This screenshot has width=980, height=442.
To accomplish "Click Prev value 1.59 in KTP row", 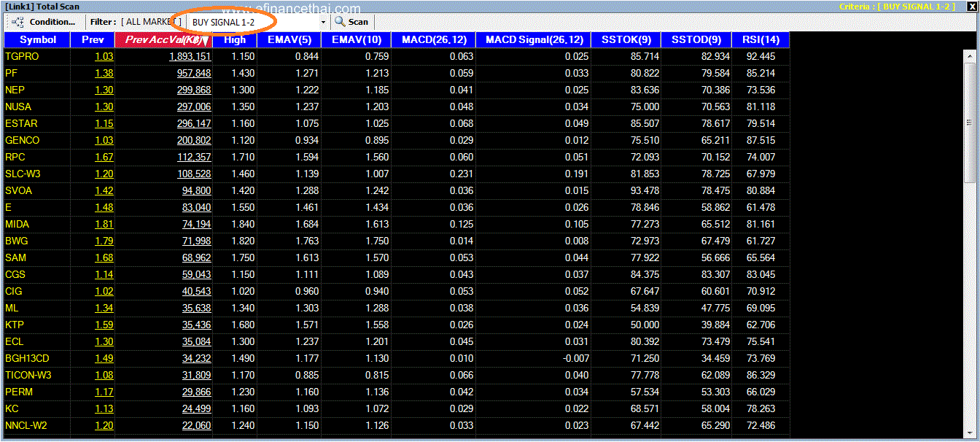I will click(104, 325).
